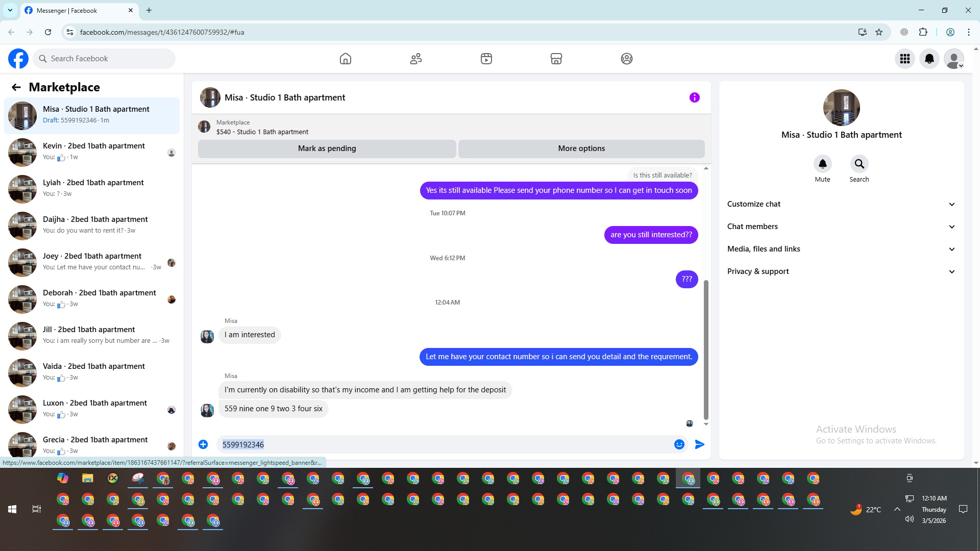This screenshot has height=551, width=980.
Task: Reload the page
Action: [48, 32]
